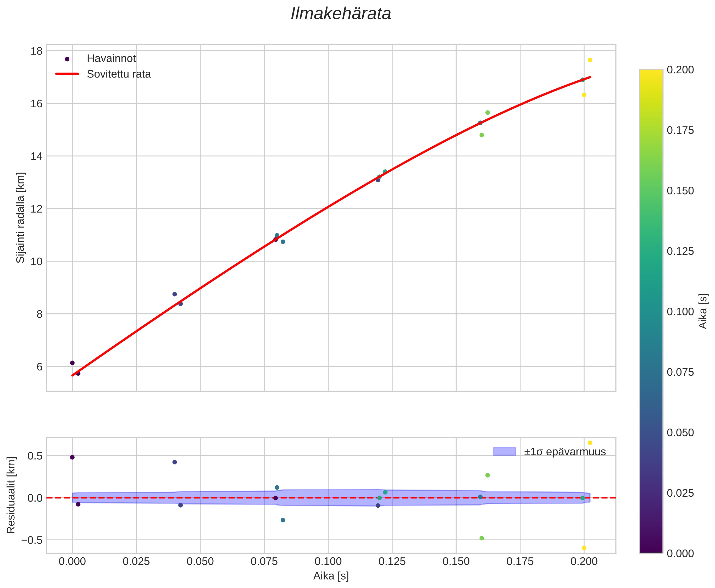Click the 'Havainnot' legend text
Viewport: 715px width, 588px height.
(111, 59)
